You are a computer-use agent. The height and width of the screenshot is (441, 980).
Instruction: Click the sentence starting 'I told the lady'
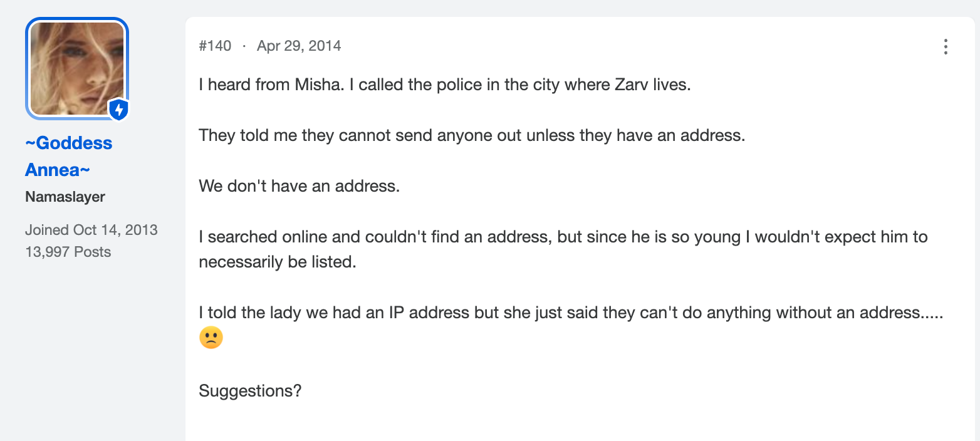coord(571,313)
